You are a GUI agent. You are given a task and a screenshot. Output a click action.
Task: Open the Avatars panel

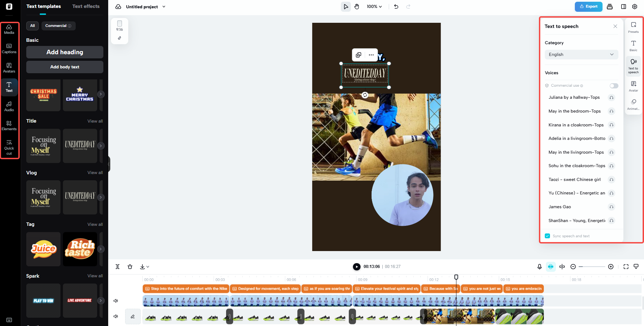[9, 68]
